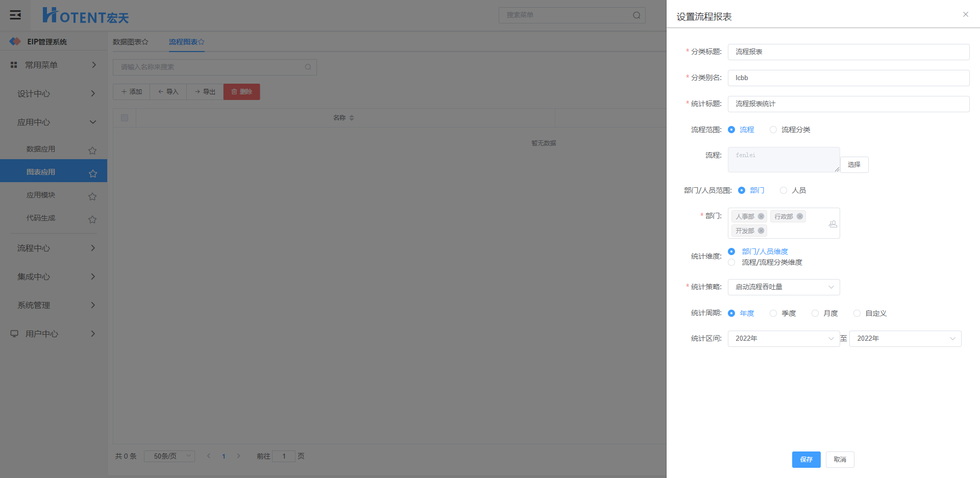980x478 pixels.
Task: Click the red 删除 button
Action: pyautogui.click(x=242, y=92)
